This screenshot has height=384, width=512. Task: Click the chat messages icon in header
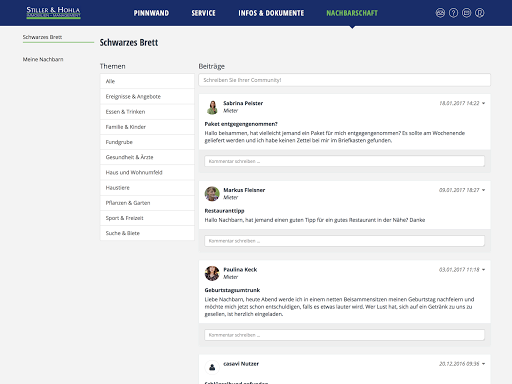point(467,13)
